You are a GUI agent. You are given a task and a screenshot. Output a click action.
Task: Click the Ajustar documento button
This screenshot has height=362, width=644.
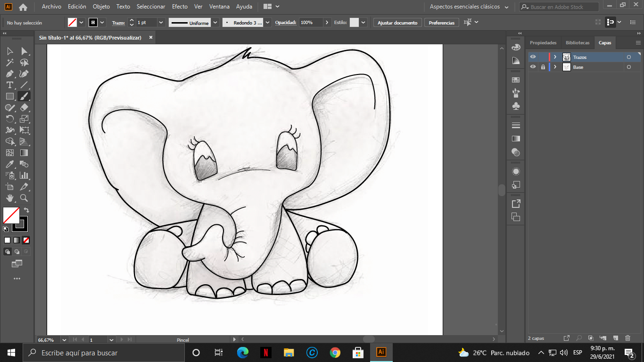(397, 23)
